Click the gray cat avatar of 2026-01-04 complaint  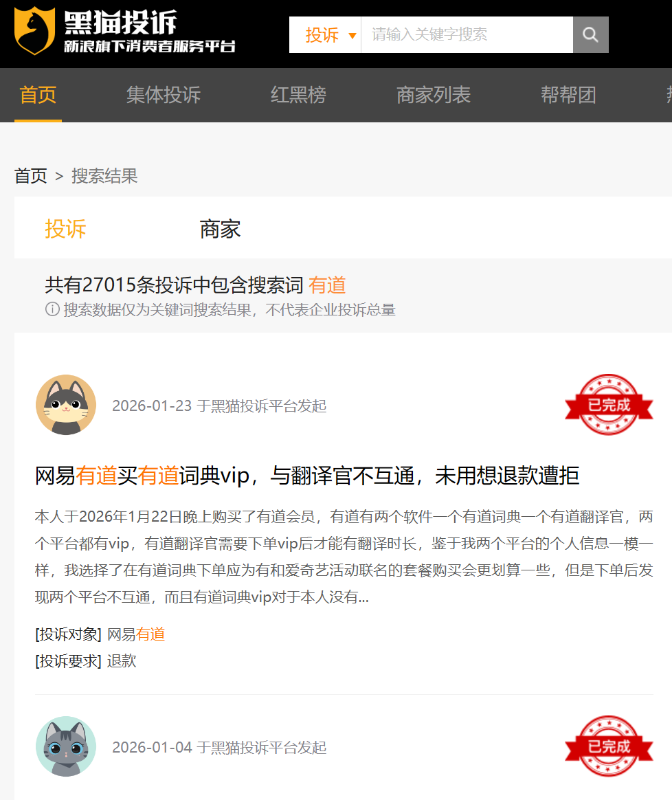click(x=66, y=746)
